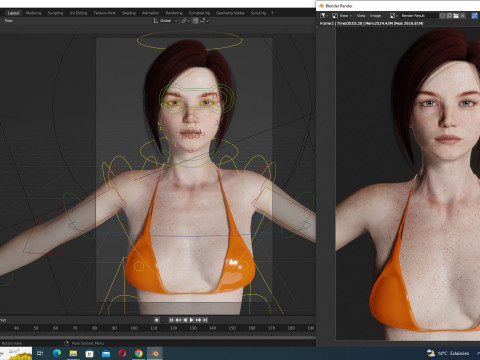Open the Pose menu in viewport header
480x360 pixels.
9,21
